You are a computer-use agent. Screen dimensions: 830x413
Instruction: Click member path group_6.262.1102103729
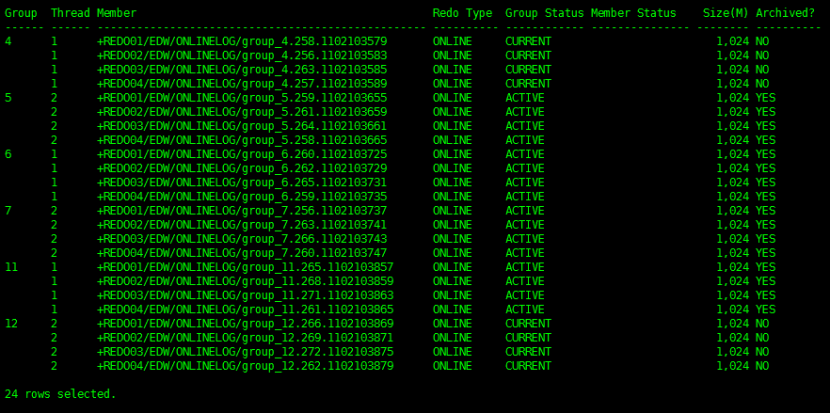point(242,168)
